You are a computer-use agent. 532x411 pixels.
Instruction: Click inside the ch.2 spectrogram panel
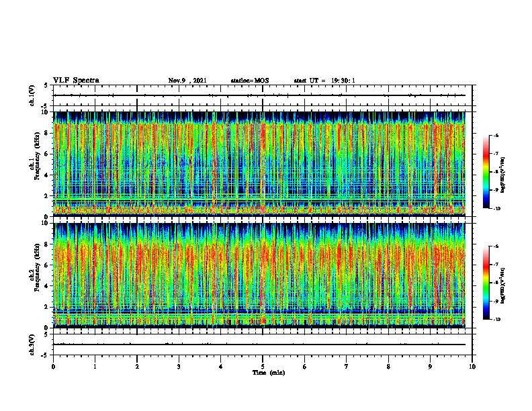263,275
